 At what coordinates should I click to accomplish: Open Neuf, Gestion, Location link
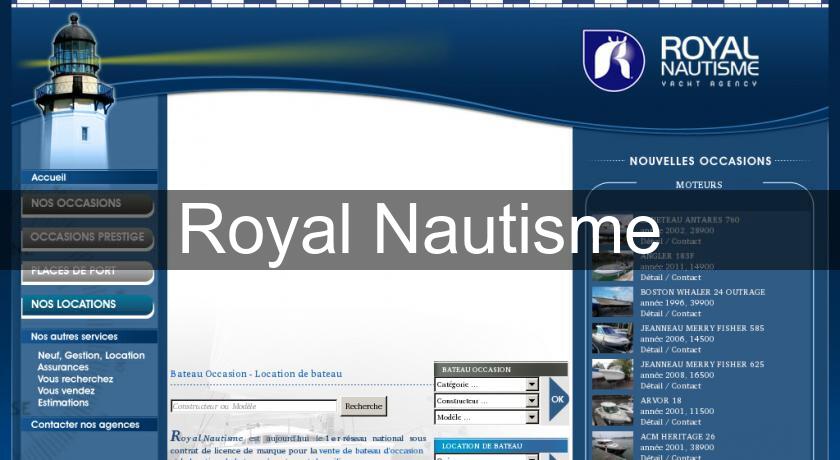91,356
